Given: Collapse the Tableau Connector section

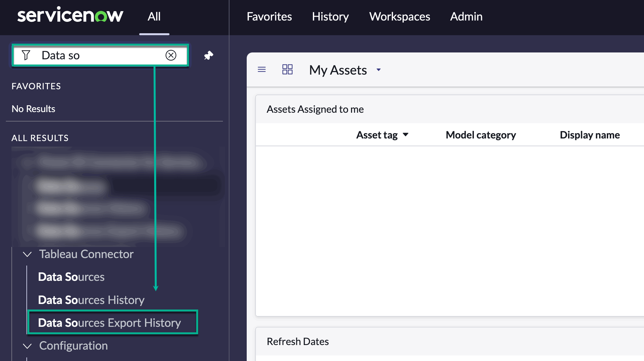Looking at the screenshot, I should tap(27, 254).
